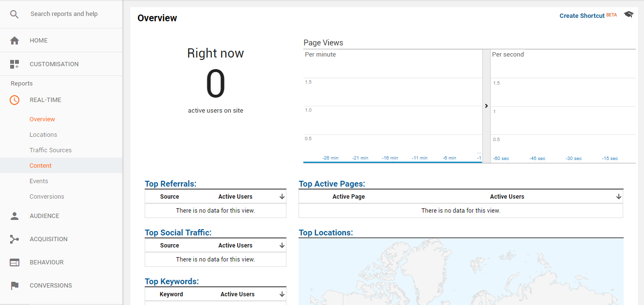Sort Top Keywords by the Active Users arrow
Screen dimensions: 644x305
point(282,294)
